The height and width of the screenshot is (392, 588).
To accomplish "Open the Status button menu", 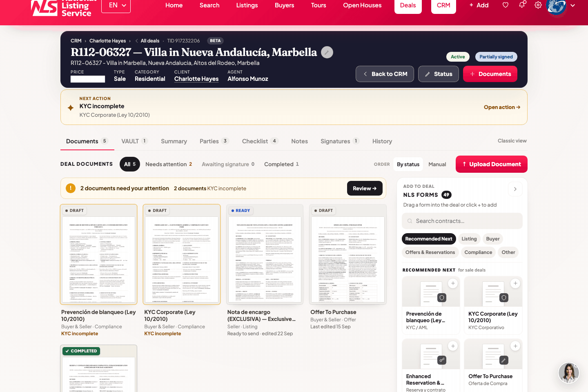I will (x=439, y=74).
